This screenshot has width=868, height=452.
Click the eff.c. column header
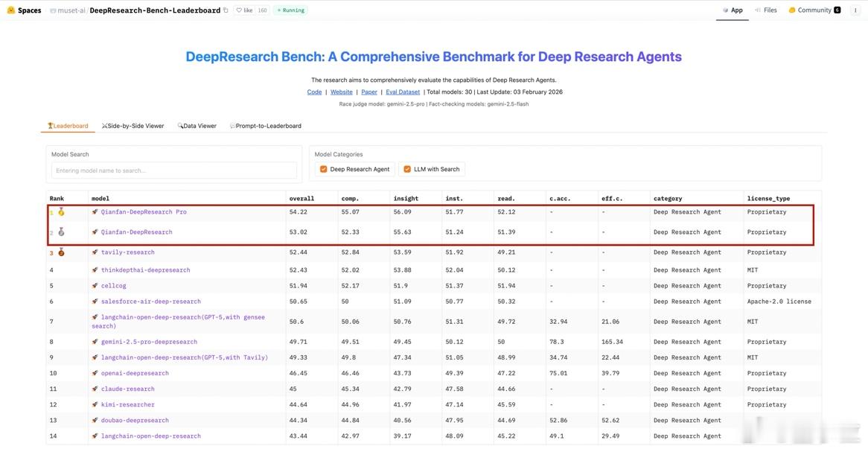pos(612,198)
